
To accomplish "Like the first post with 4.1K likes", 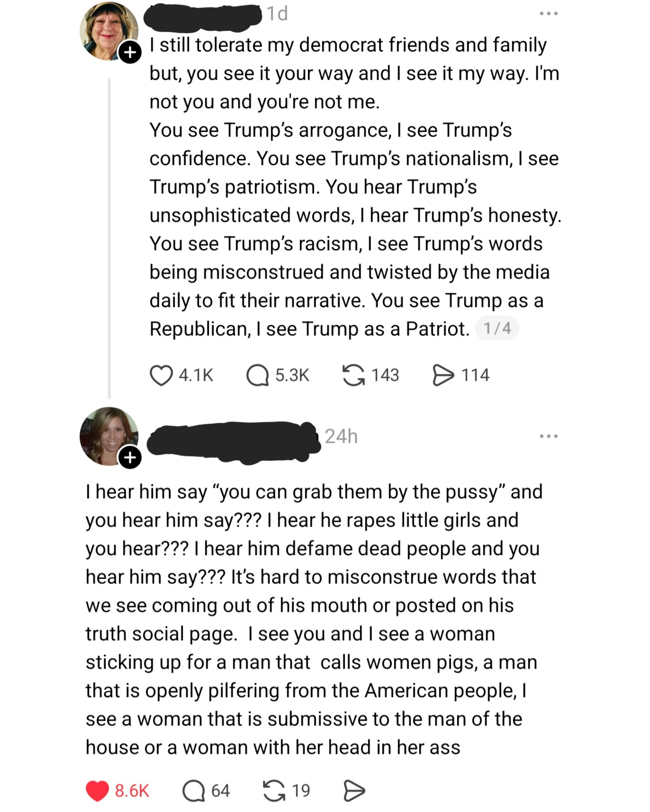I will (161, 375).
